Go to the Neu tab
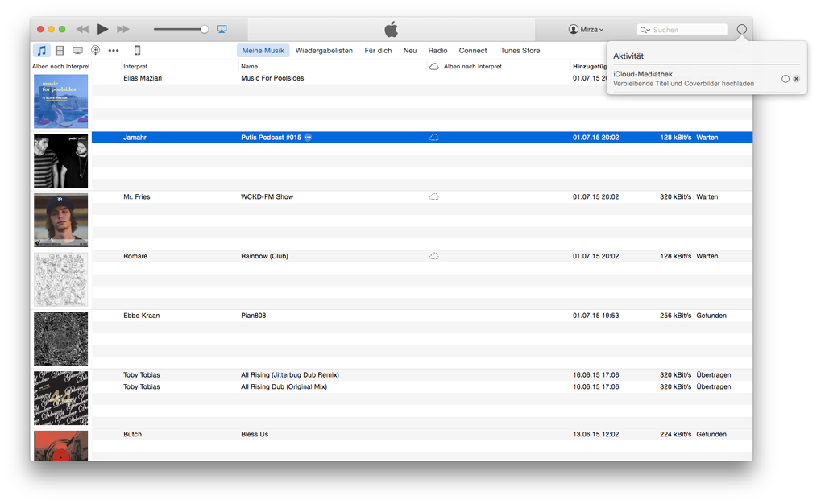This screenshot has height=504, width=825. (410, 51)
